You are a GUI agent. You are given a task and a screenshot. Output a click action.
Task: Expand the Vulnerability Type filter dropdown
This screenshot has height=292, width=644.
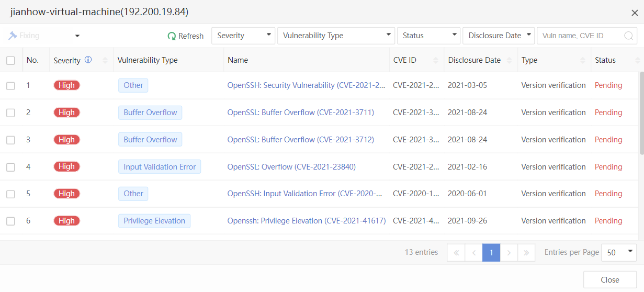point(336,36)
